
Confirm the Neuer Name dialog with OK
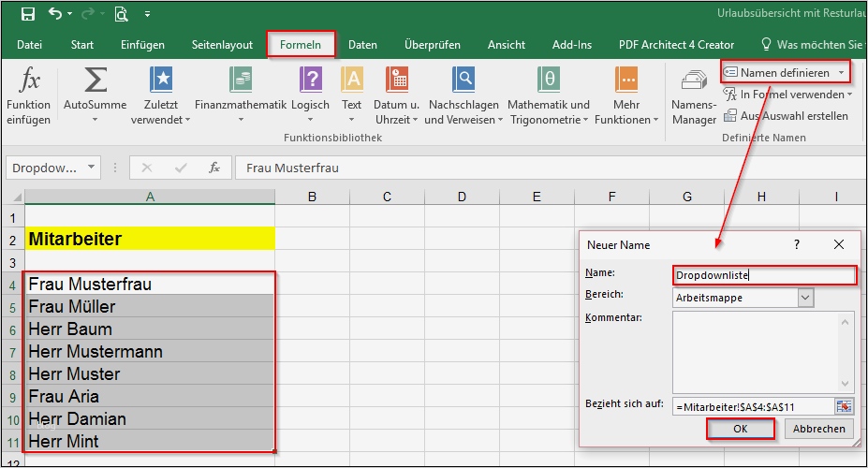pos(740,429)
